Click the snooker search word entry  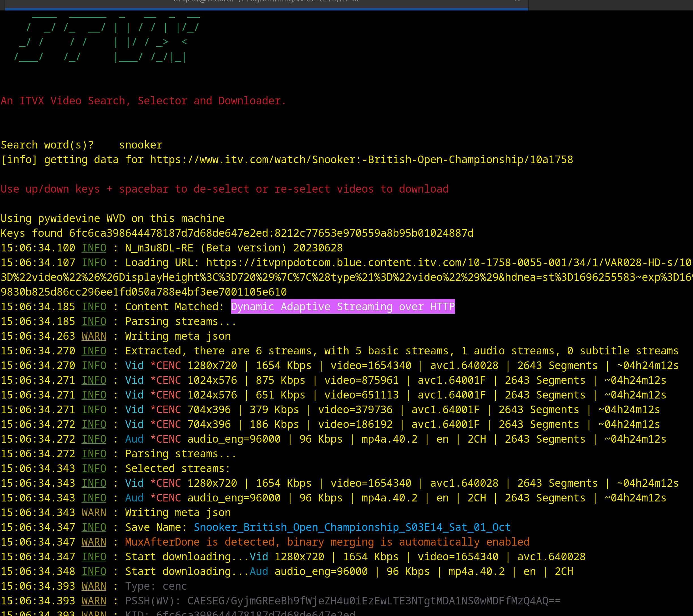(141, 145)
